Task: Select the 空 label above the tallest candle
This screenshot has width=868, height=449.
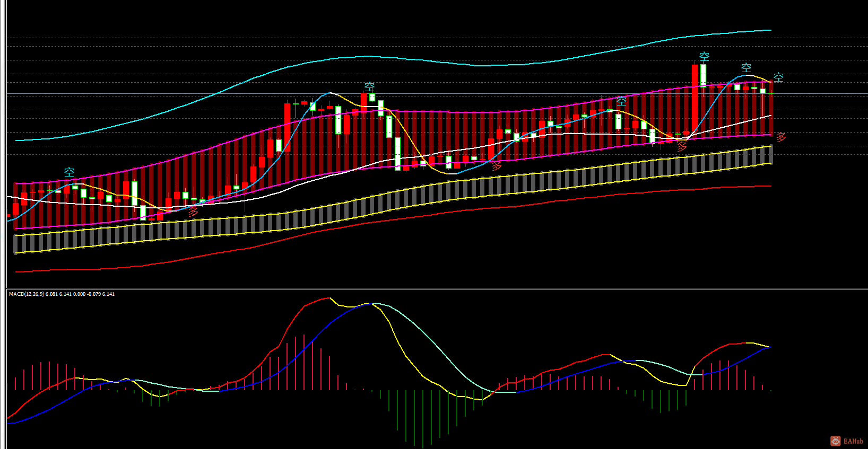Action: [704, 56]
